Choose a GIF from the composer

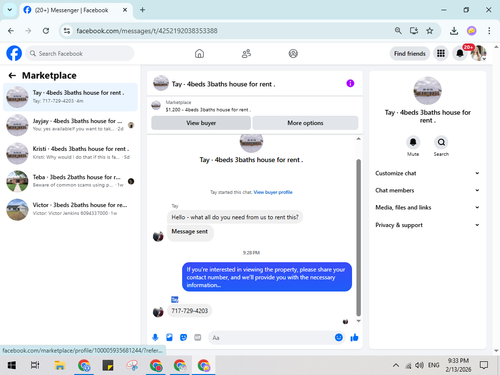[198, 338]
